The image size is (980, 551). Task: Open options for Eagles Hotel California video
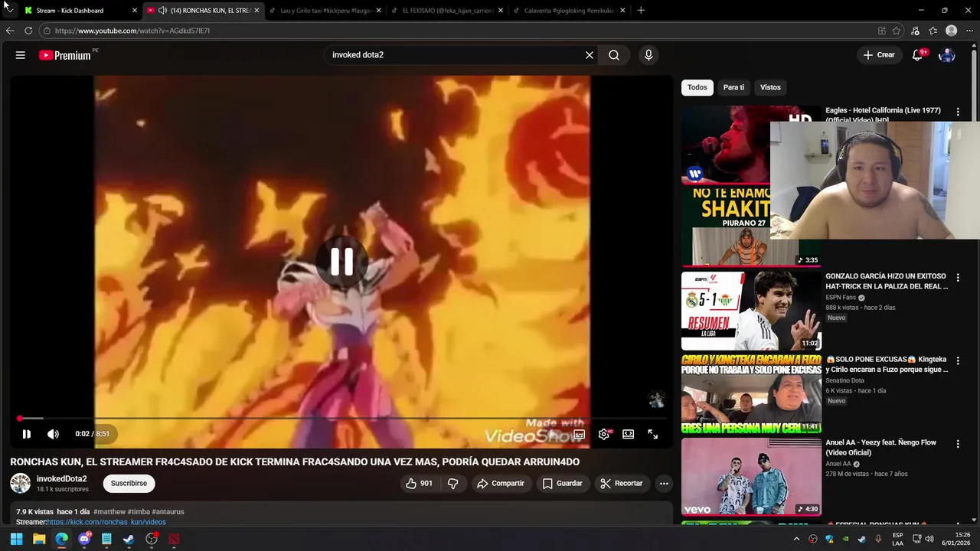pos(958,112)
